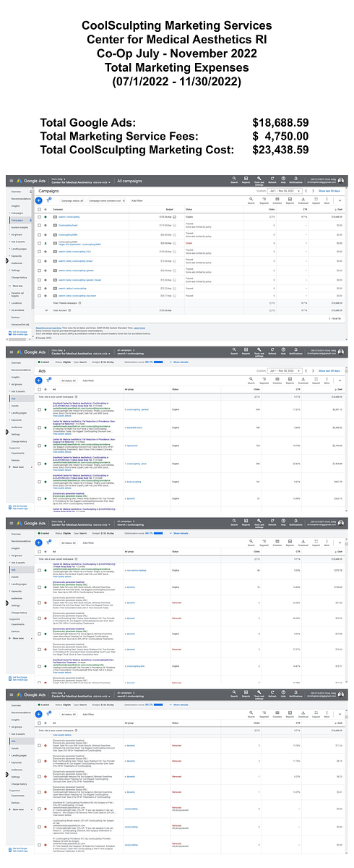
Task: Click Refresh icon above the Campaigns page
Action: pos(272,180)
